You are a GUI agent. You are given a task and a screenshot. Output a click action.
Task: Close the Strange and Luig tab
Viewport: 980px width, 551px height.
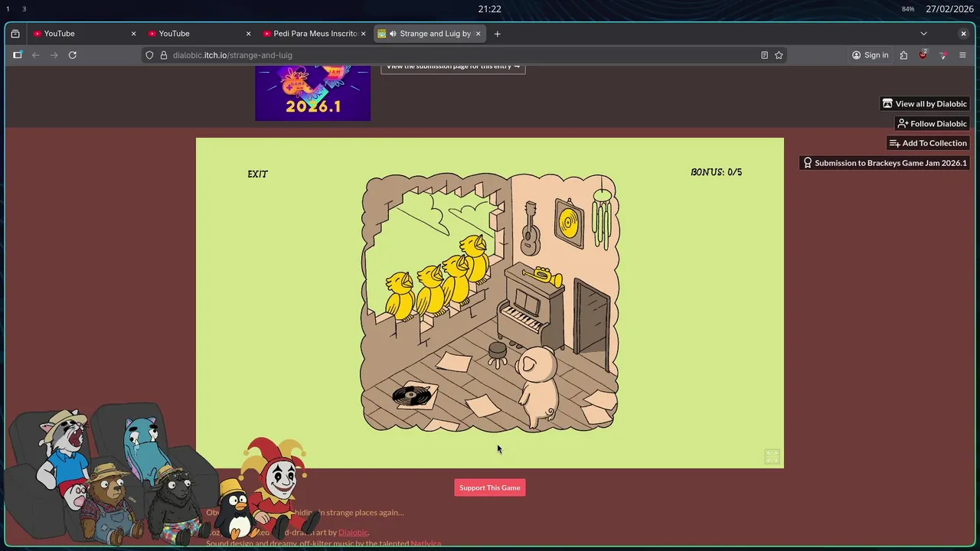(478, 34)
